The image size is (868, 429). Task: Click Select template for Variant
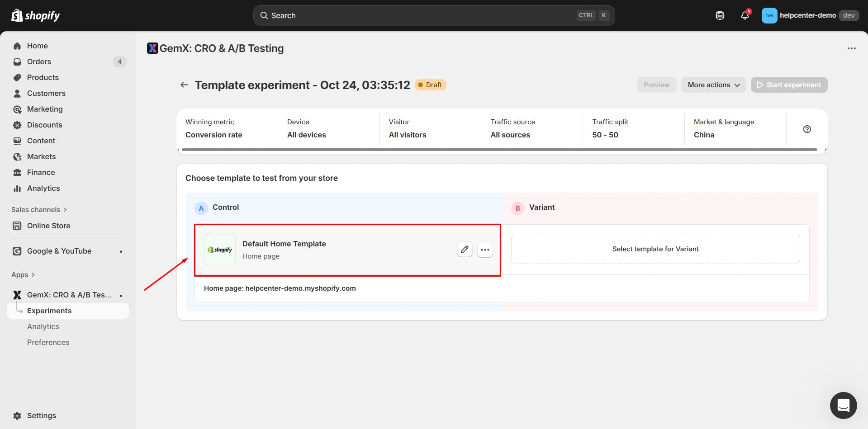coord(655,249)
